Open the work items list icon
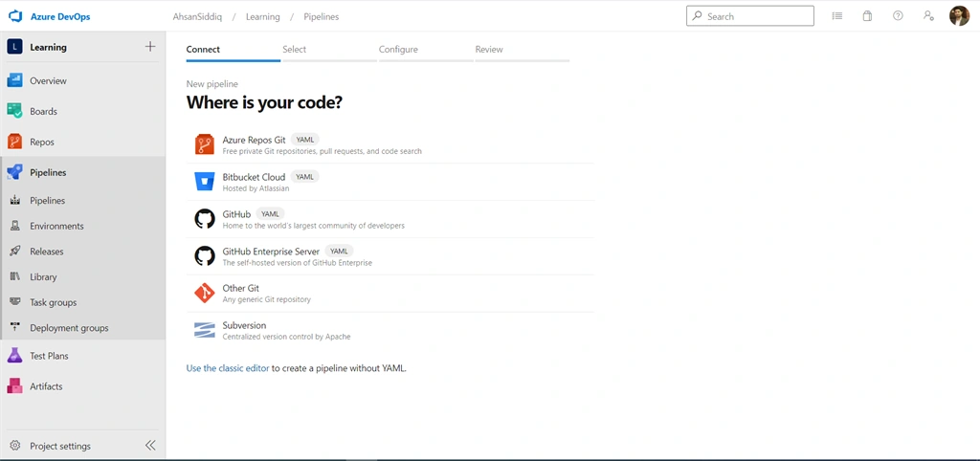 pyautogui.click(x=836, y=16)
